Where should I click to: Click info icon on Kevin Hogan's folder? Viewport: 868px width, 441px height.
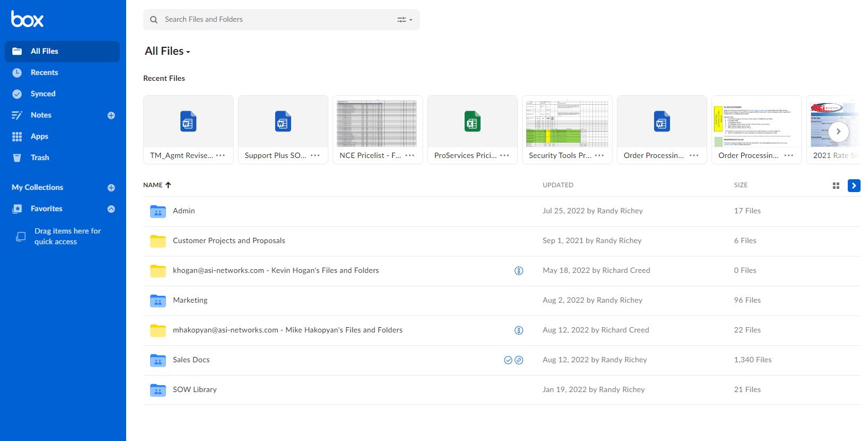[x=519, y=271]
